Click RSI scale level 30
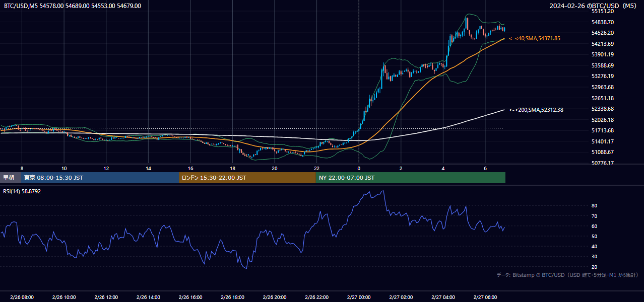Image resolution: width=644 pixels, height=302 pixels. click(x=594, y=257)
